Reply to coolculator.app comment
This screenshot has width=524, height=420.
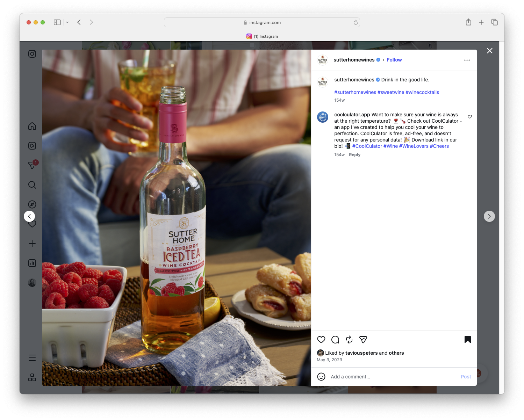point(354,155)
